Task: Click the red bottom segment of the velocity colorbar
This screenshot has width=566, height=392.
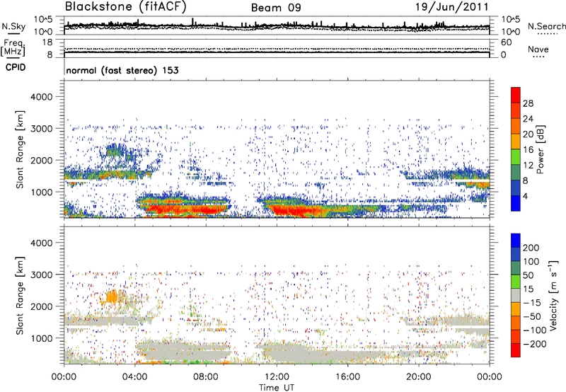Action: click(516, 350)
